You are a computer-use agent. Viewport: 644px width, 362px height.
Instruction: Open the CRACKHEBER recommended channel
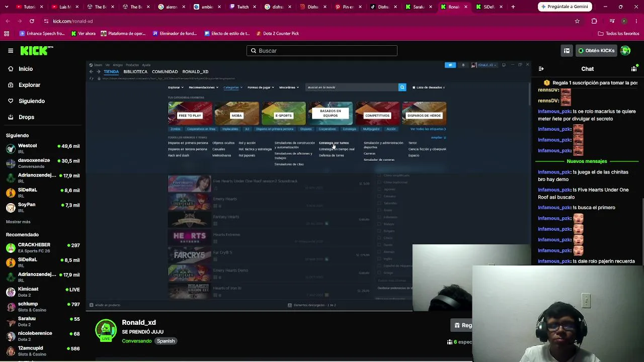click(x=43, y=247)
